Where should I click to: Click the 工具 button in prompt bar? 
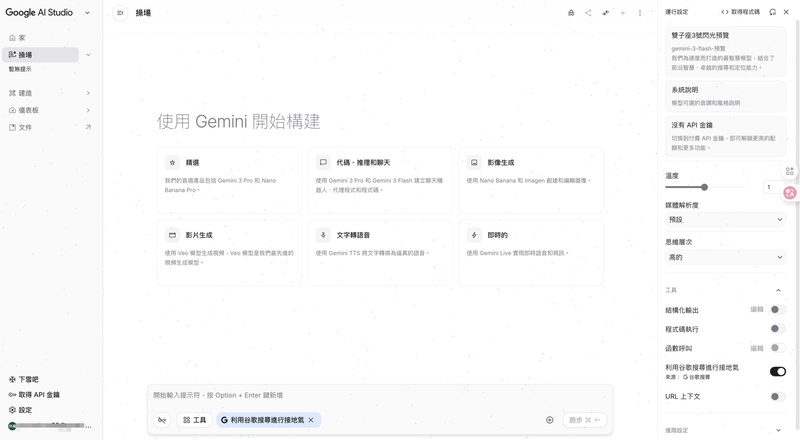[x=194, y=420]
